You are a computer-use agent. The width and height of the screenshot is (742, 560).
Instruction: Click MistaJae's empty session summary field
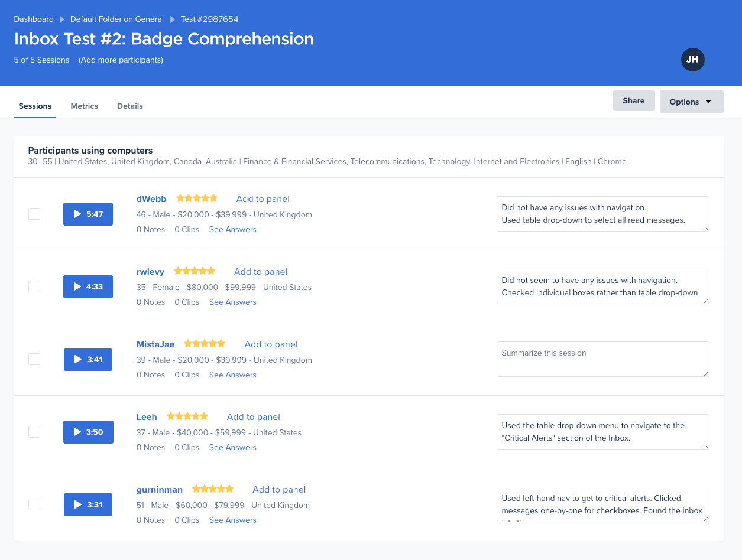tap(602, 359)
